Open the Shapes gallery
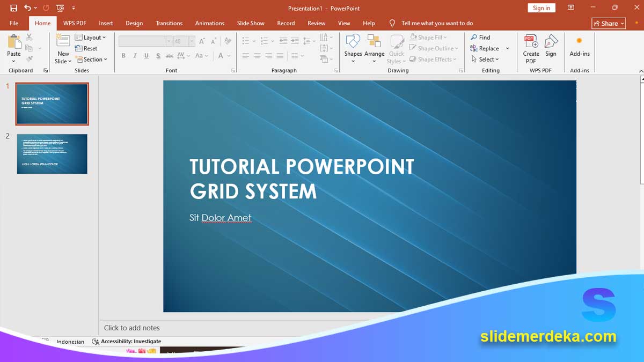The width and height of the screenshot is (644, 362). coord(353,48)
